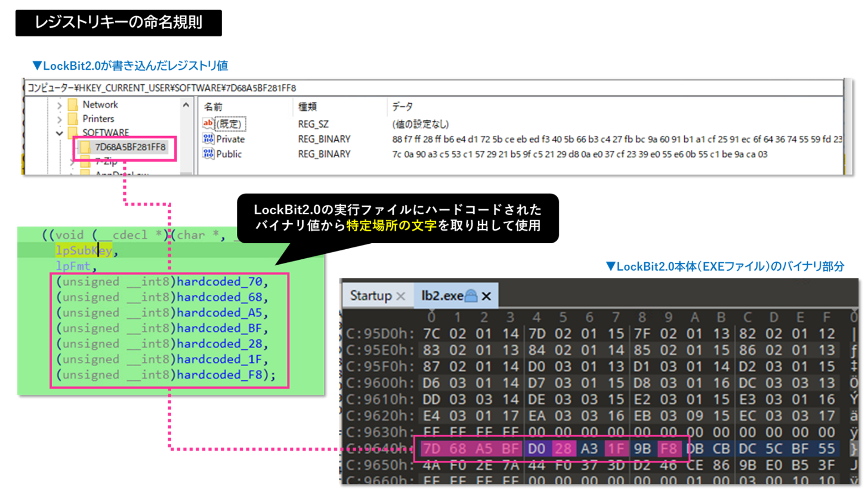Select the 7D68A5BF281FF8 registry key

tap(130, 147)
